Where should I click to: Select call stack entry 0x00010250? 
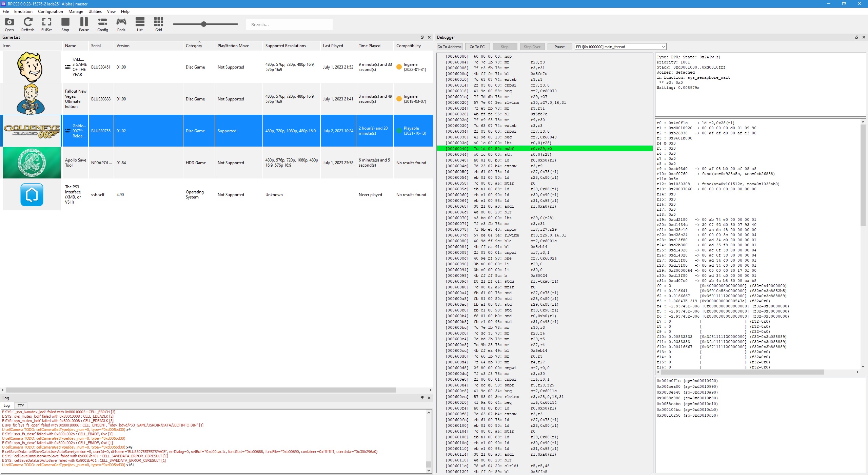[687, 415]
